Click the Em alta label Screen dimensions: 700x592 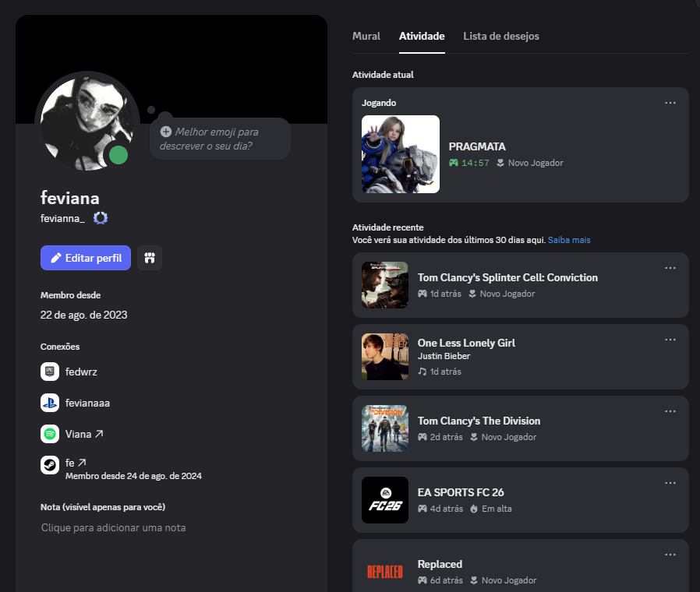tap(497, 509)
